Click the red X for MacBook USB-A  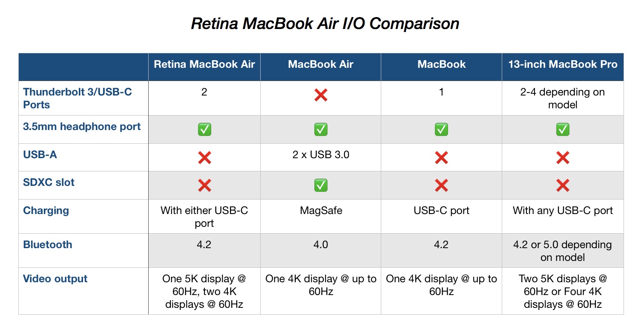point(441,158)
